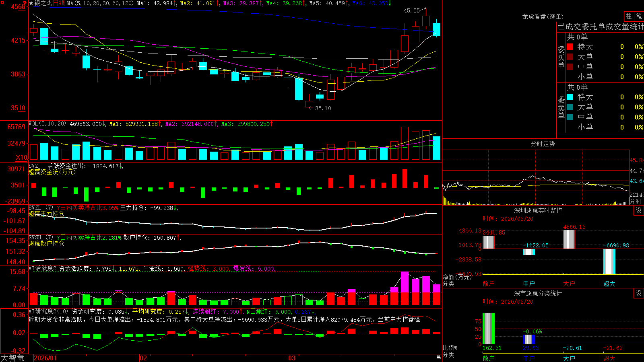
Task: Click the -70.61 大户 ratio value
Action: pos(572,348)
